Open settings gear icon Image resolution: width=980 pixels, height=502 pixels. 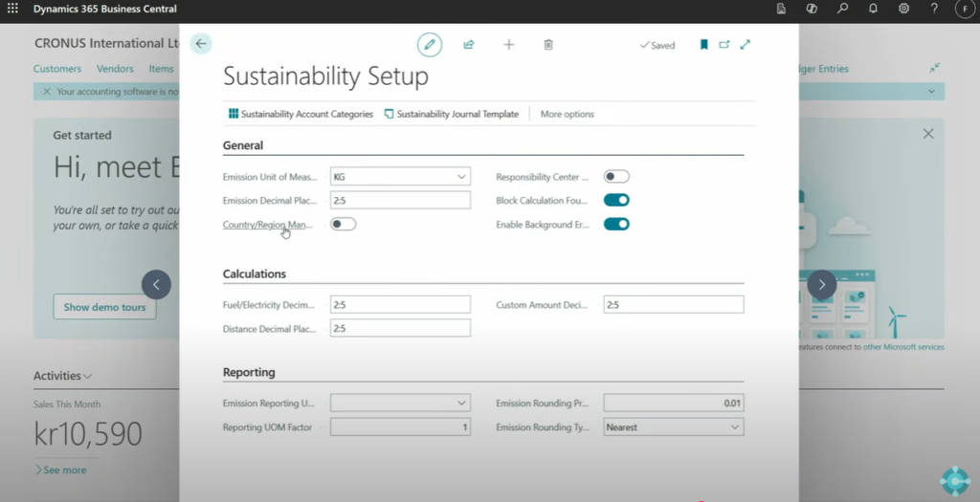(x=903, y=9)
